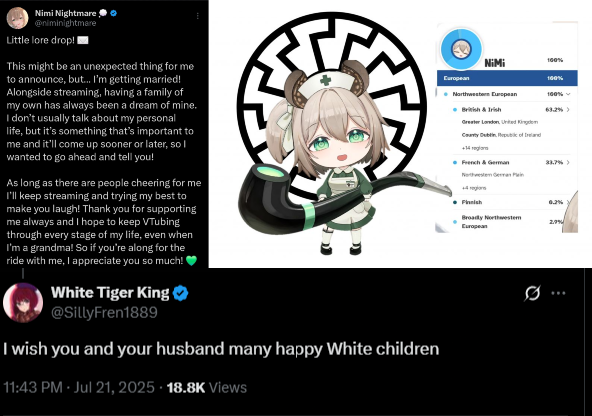Open the more options dots on the reply

[x=558, y=293]
